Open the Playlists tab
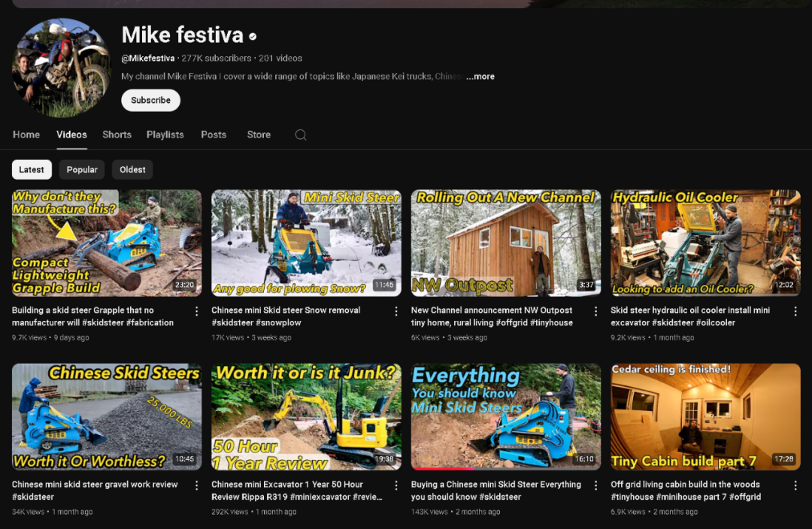The width and height of the screenshot is (812, 529). pyautogui.click(x=165, y=135)
